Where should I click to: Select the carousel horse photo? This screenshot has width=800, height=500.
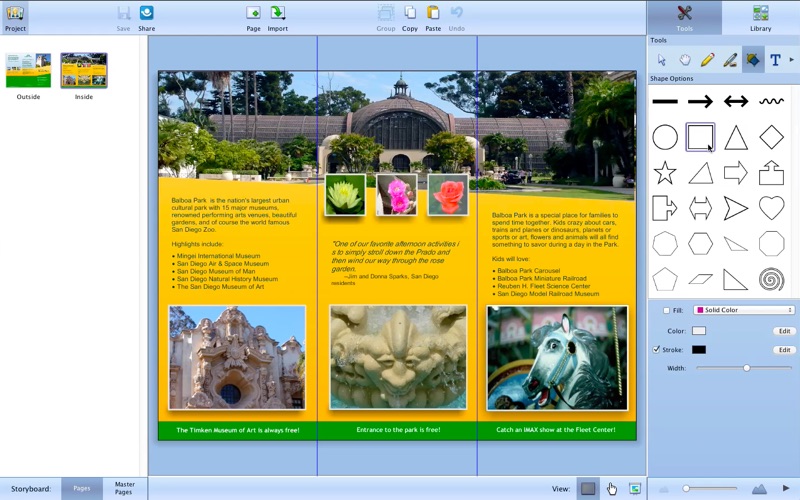(557, 358)
